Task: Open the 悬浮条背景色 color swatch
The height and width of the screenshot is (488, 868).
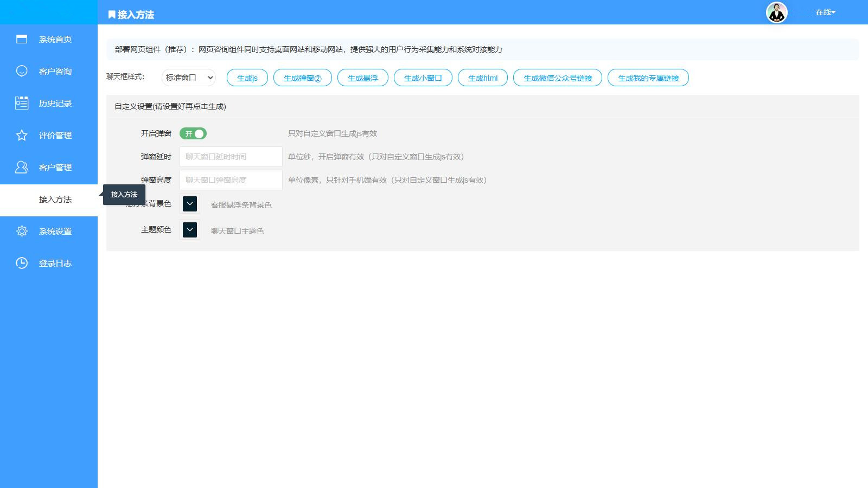Action: click(190, 204)
